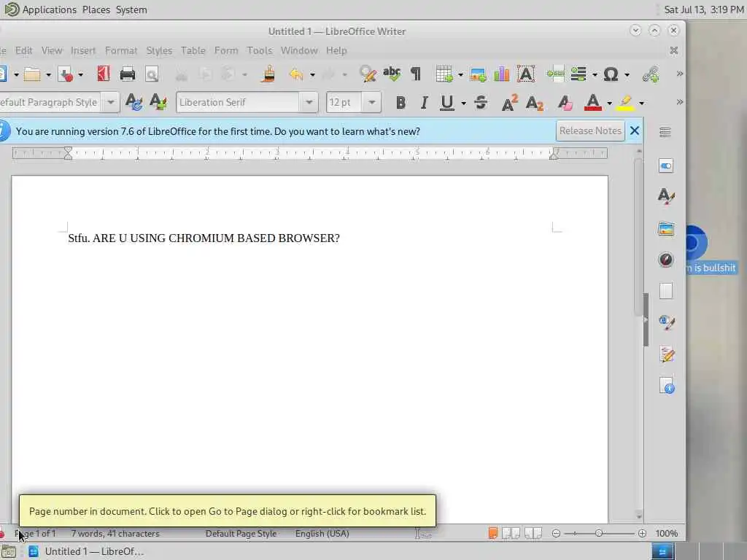Run spelling check abc icon
The width and height of the screenshot is (747, 560).
[392, 74]
